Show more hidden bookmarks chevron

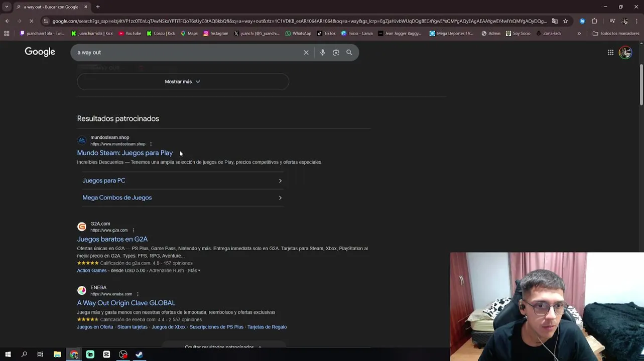click(x=579, y=33)
